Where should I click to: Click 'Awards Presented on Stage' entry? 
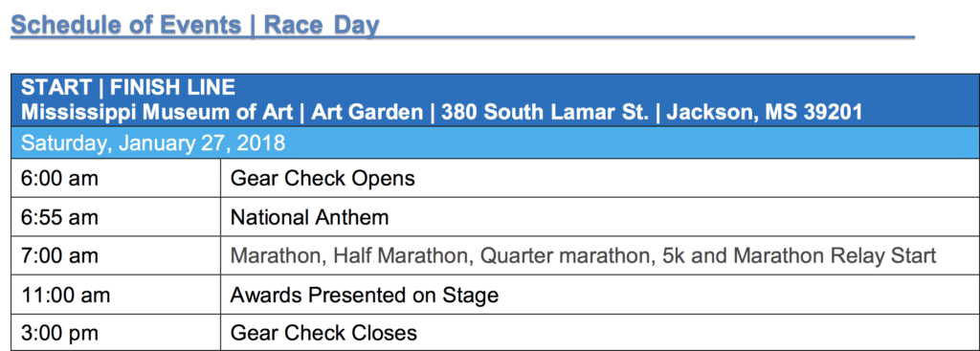tap(365, 295)
